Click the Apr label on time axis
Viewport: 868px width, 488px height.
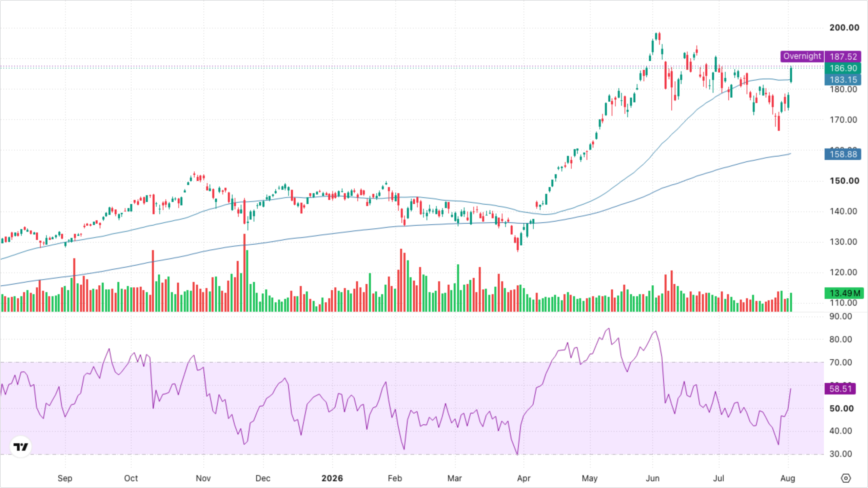pyautogui.click(x=524, y=478)
